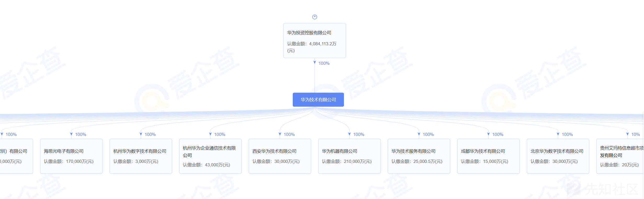The width and height of the screenshot is (644, 199).
Task: Click the 100% label above 北京华为数字技术
Action: pyautogui.click(x=567, y=134)
